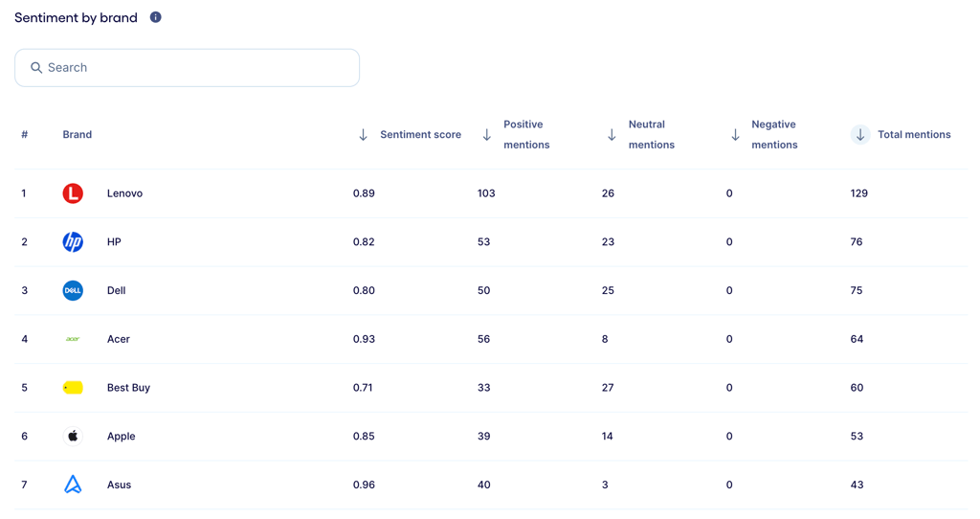
Task: Sort by Positive mentions arrow
Action: (x=487, y=134)
